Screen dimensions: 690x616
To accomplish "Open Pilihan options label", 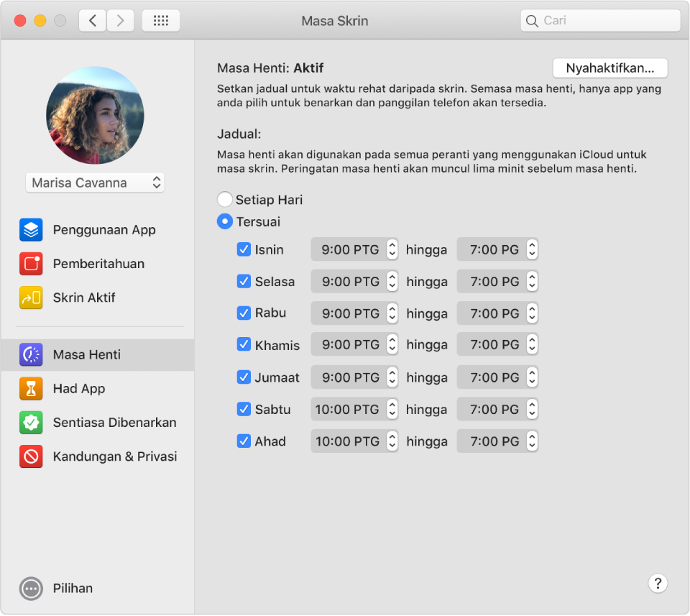I will (x=73, y=589).
